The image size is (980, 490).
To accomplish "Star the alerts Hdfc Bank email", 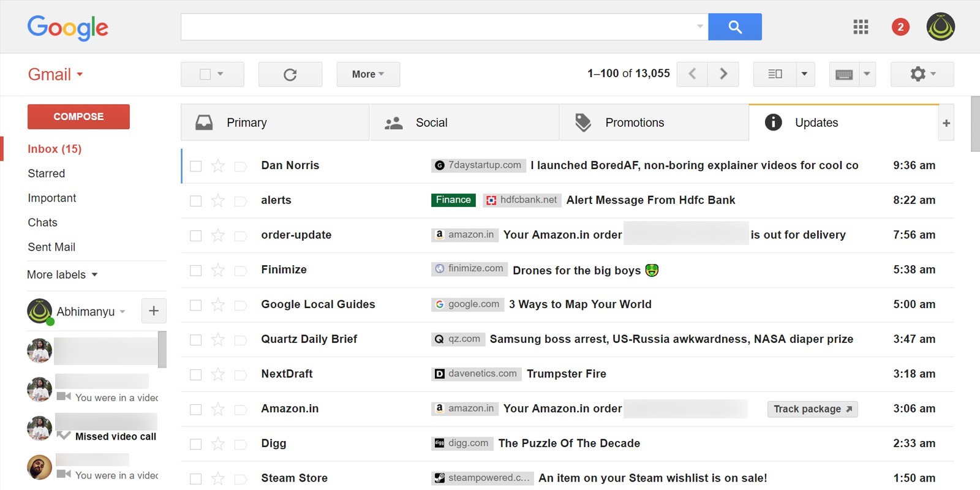I will click(218, 201).
